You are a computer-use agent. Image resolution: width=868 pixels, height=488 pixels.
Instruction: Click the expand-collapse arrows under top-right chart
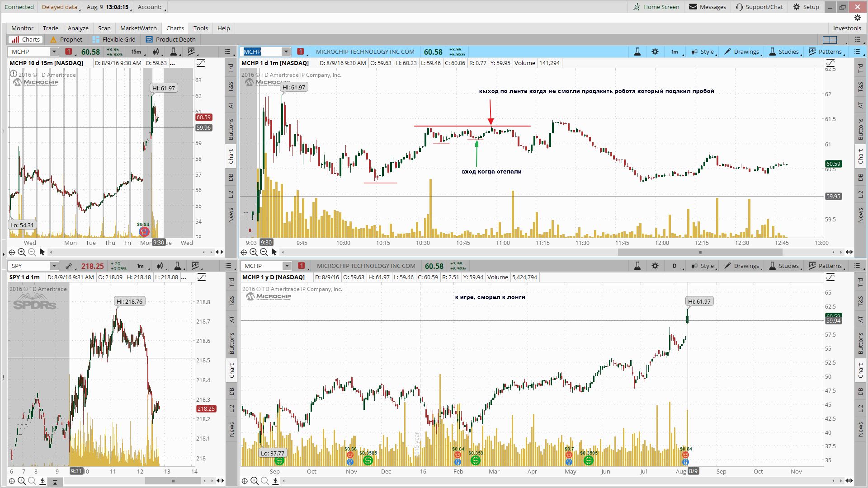tap(849, 252)
